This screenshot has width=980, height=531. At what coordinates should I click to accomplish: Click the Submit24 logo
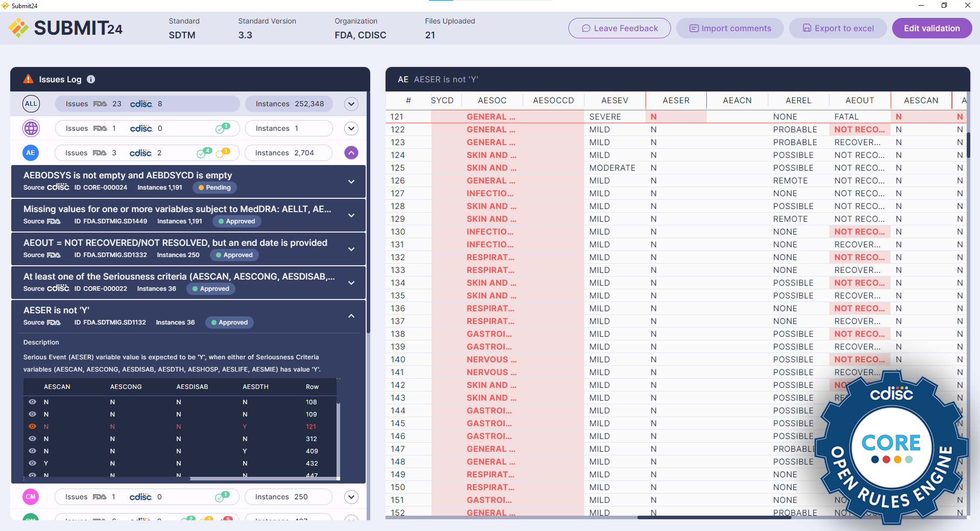65,28
